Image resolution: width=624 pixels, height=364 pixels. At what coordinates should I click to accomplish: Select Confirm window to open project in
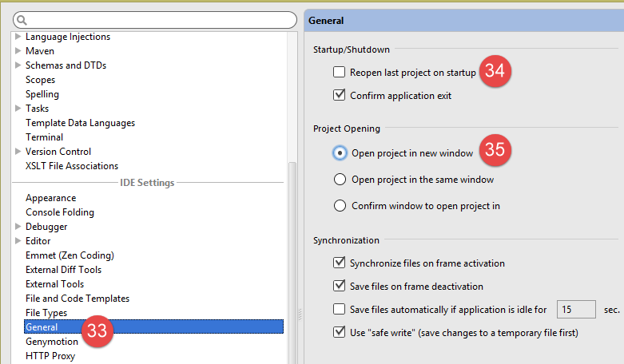click(340, 206)
